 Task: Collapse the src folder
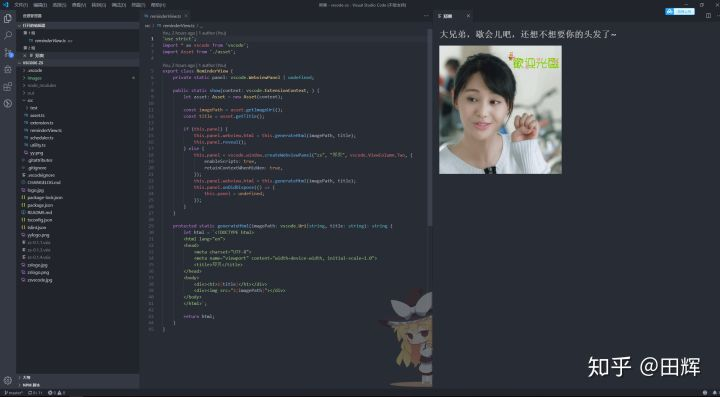coord(30,100)
